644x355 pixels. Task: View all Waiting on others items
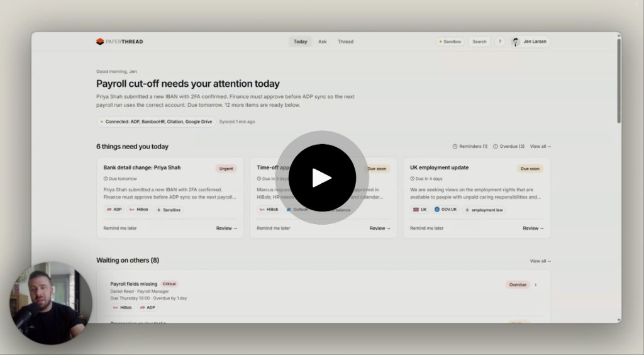click(x=540, y=261)
